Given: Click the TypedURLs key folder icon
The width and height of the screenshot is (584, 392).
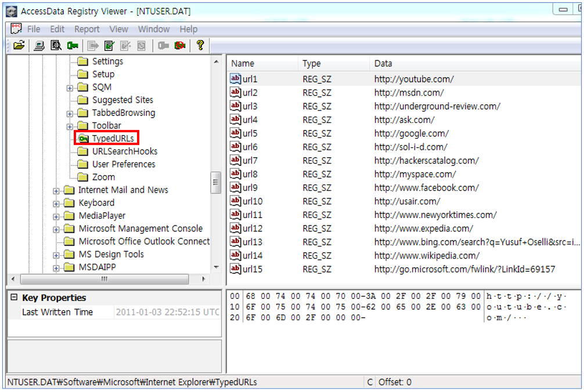Looking at the screenshot, I should [84, 139].
